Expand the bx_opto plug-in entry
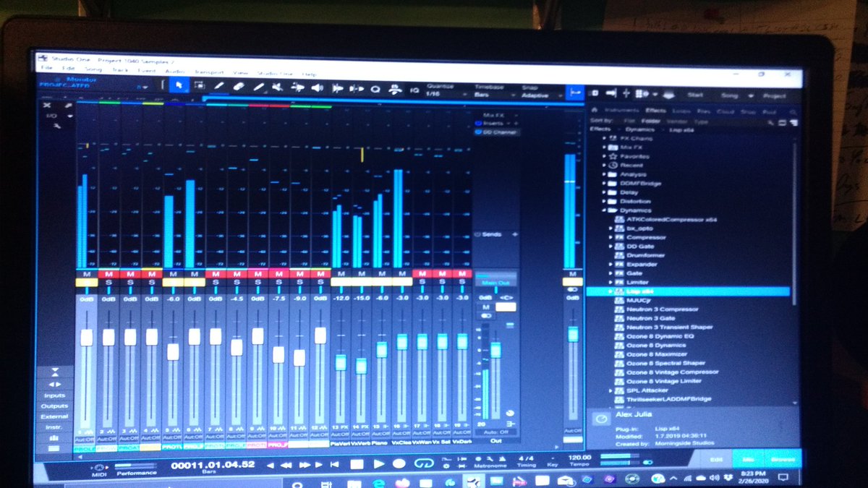The height and width of the screenshot is (488, 868). pyautogui.click(x=612, y=228)
